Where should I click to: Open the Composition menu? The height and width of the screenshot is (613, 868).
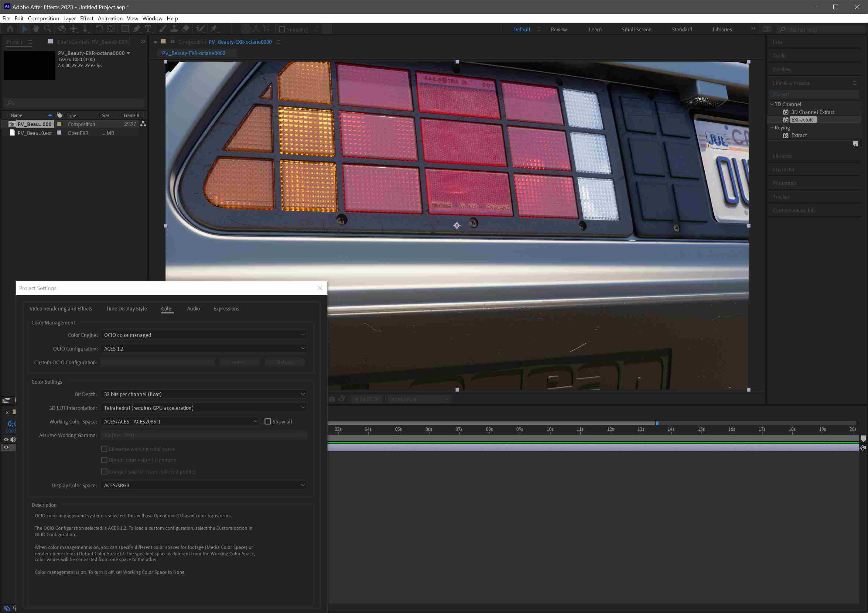click(43, 18)
